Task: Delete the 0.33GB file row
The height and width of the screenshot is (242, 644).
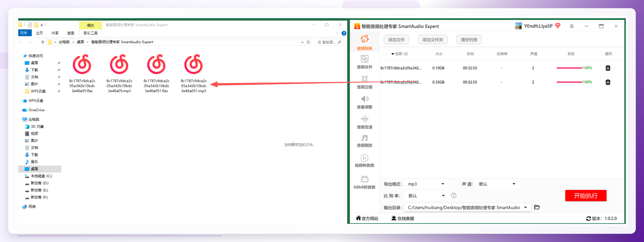Action: pyautogui.click(x=608, y=82)
